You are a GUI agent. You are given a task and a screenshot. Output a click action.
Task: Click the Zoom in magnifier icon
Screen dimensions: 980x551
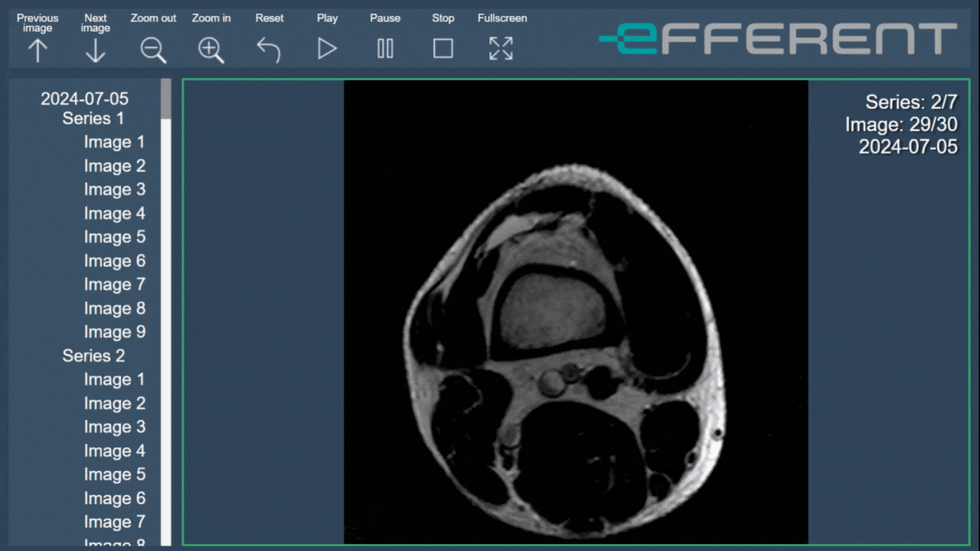point(211,50)
